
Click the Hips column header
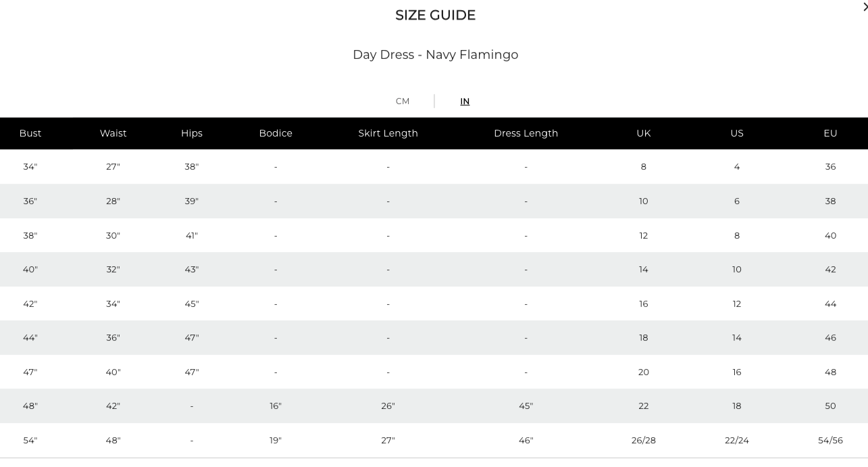192,133
